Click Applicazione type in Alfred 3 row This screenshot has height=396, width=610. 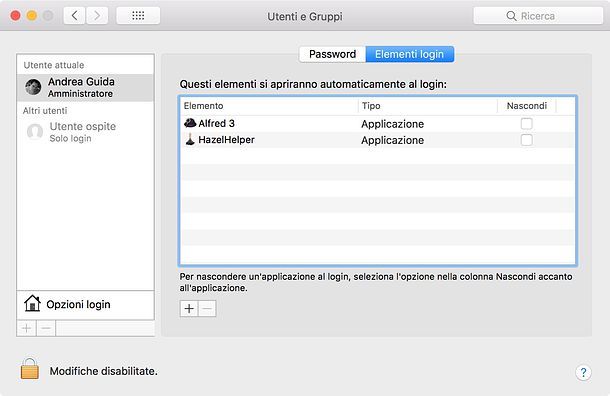point(393,124)
